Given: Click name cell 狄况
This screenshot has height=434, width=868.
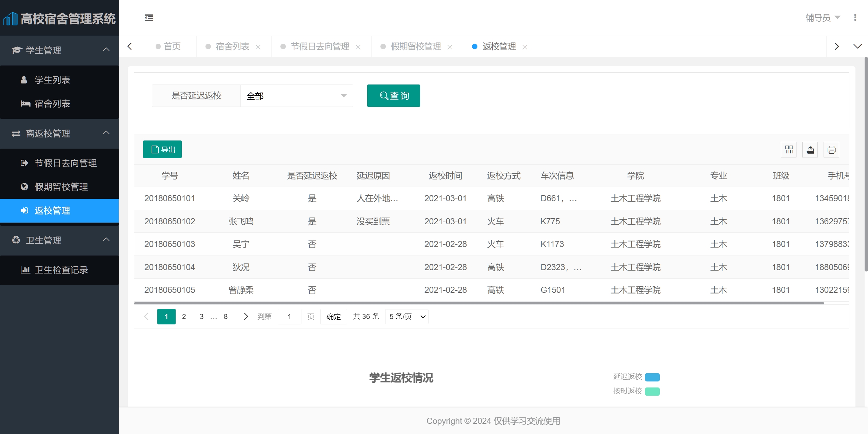Looking at the screenshot, I should click(241, 267).
